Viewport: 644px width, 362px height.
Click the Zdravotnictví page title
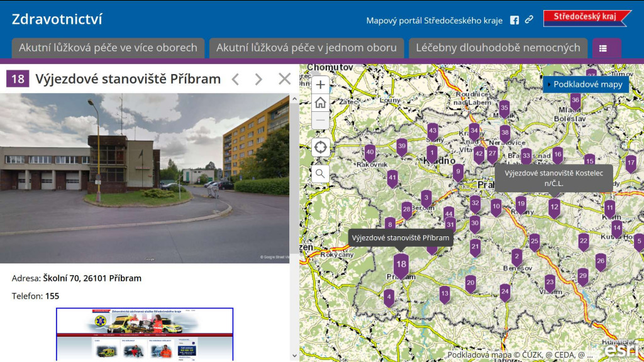57,19
